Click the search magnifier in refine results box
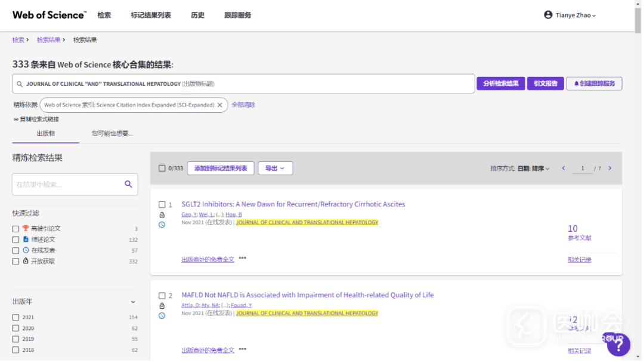 (x=128, y=185)
